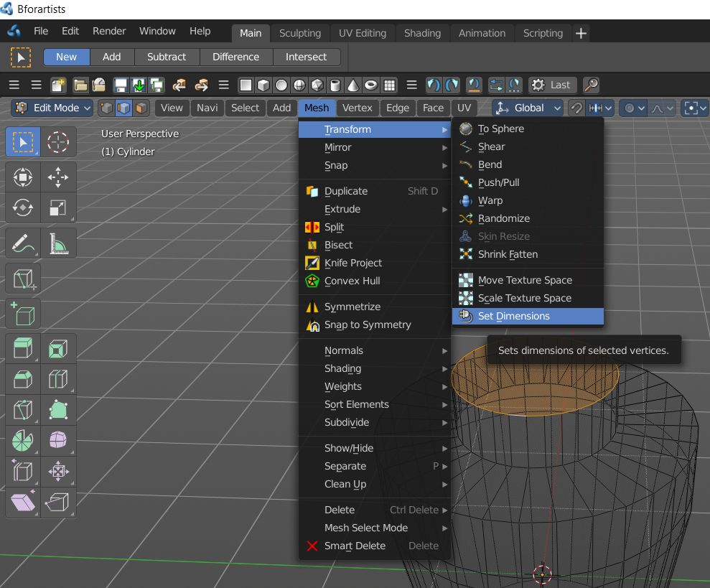Activate the Spin tool
Screen dimensions: 710x588
pyautogui.click(x=23, y=439)
